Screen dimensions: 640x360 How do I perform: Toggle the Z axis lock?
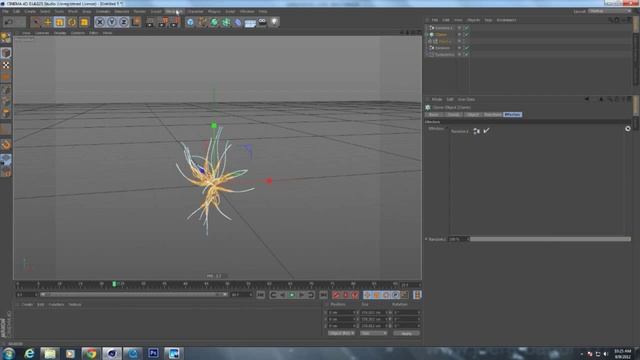(123, 22)
